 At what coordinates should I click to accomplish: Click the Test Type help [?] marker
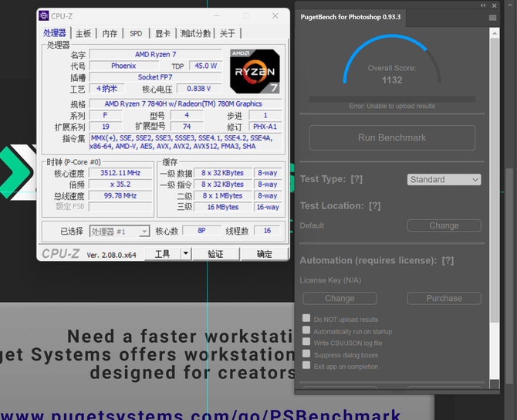356,179
